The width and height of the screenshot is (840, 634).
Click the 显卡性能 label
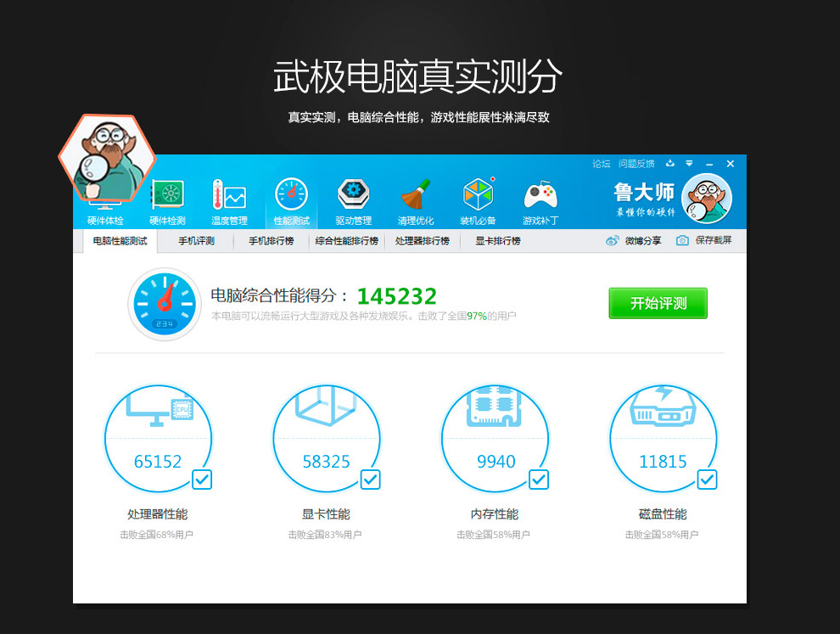coord(326,514)
